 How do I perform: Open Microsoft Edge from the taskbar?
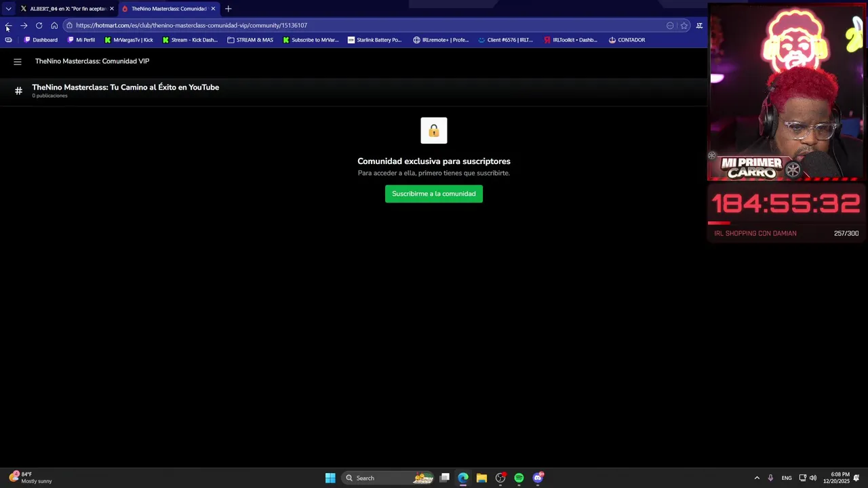pos(463,478)
